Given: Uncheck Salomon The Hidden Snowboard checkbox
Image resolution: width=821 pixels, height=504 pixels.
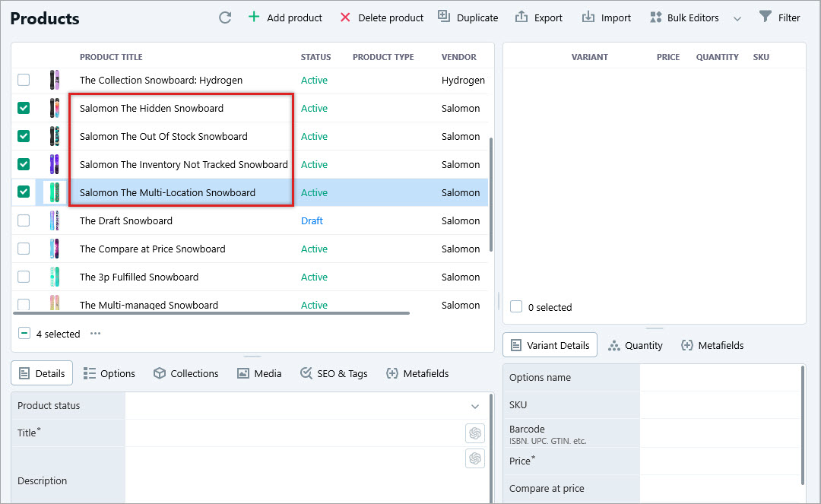Looking at the screenshot, I should pyautogui.click(x=24, y=108).
